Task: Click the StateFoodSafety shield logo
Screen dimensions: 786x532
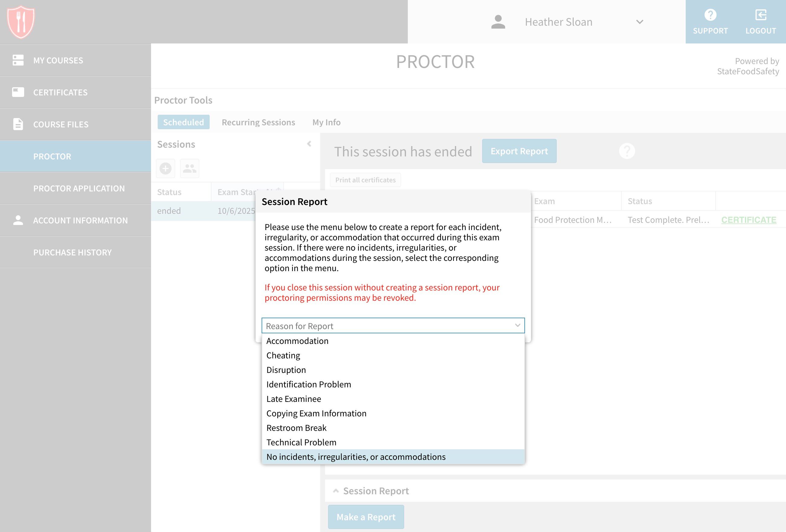Action: (x=21, y=22)
